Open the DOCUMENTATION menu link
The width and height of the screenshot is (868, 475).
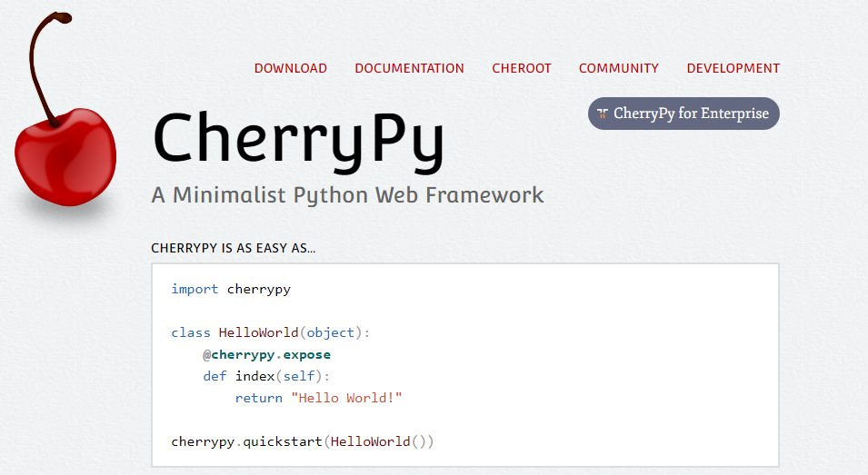click(409, 68)
